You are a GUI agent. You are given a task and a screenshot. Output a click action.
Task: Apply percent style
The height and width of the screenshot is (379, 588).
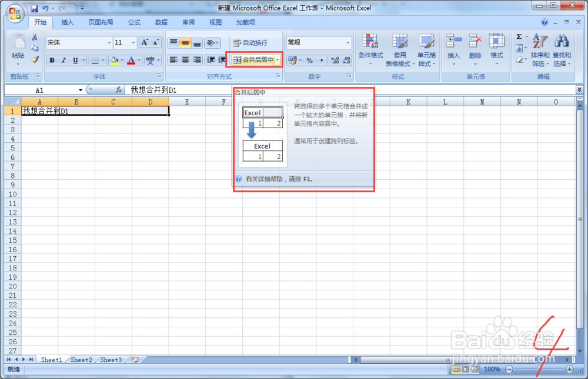pyautogui.click(x=309, y=61)
